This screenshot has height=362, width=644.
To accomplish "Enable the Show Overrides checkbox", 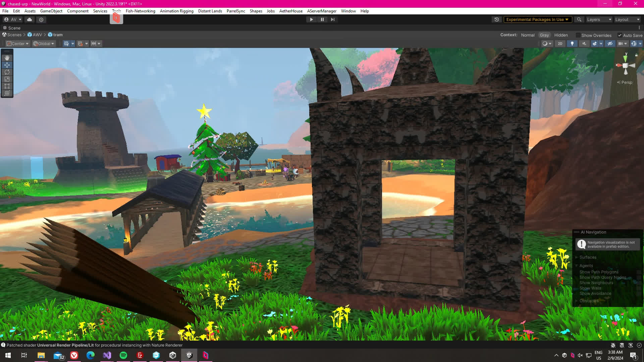I will coord(578,35).
